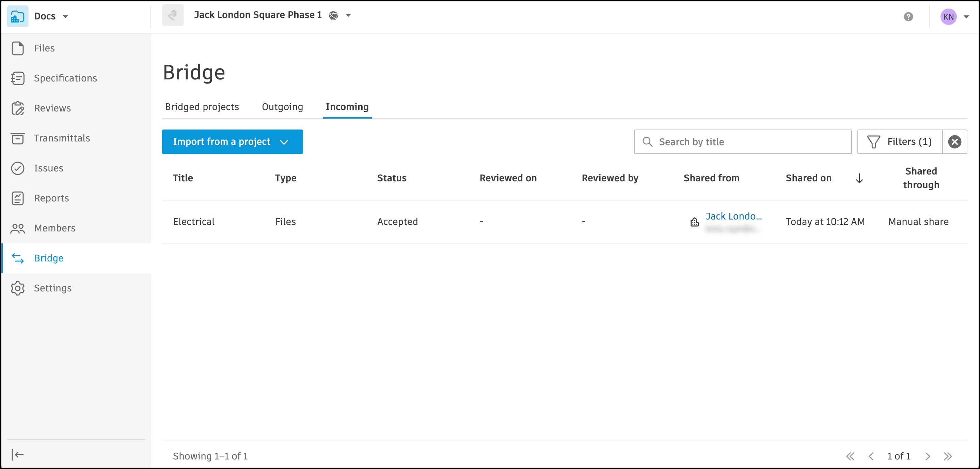Switch to the Outgoing tab
This screenshot has width=980, height=469.
pos(282,107)
